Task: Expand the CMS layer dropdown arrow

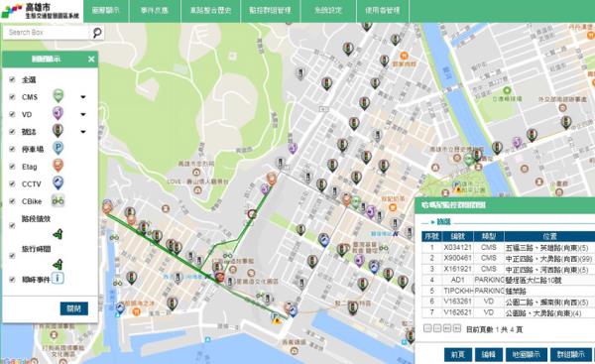Action: (83, 97)
